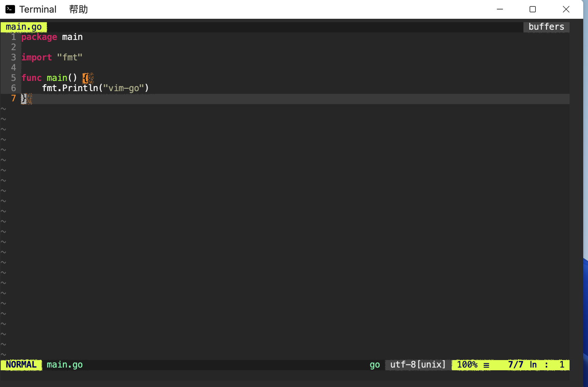This screenshot has height=387, width=588.
Task: Click the ≡ lines symbol in status line
Action: 486,365
